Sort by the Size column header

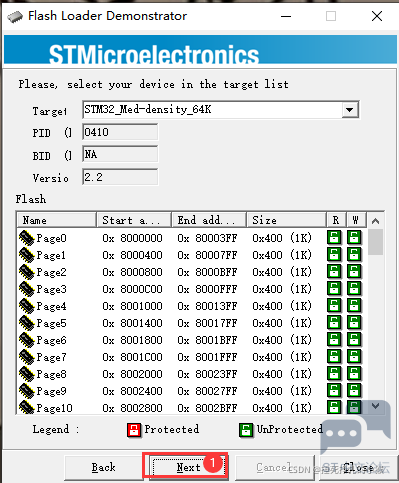pyautogui.click(x=286, y=220)
